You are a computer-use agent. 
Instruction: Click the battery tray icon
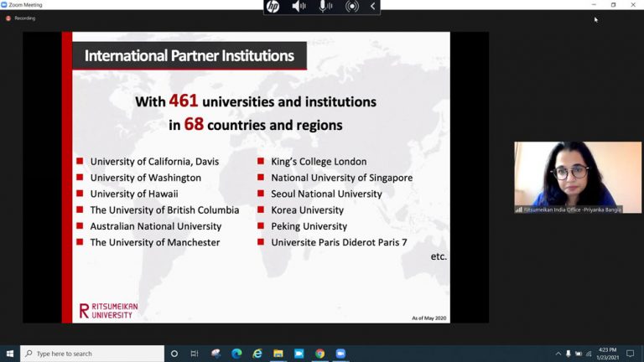click(579, 354)
